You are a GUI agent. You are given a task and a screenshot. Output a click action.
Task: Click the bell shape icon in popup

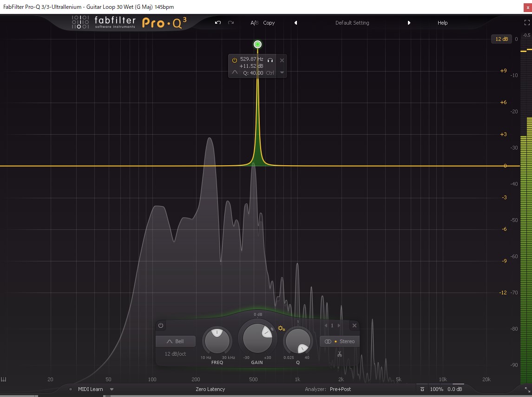coord(235,72)
